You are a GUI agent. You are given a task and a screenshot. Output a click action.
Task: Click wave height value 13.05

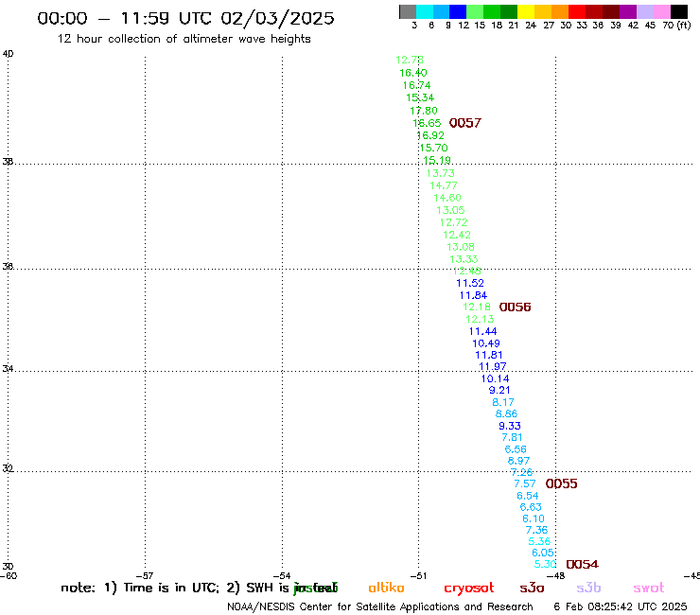click(450, 210)
